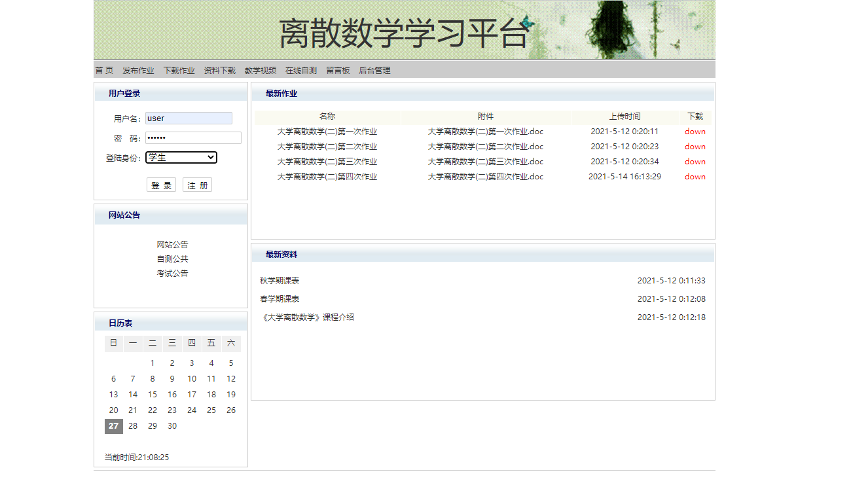Navigate to 资料下载 section

(x=219, y=70)
